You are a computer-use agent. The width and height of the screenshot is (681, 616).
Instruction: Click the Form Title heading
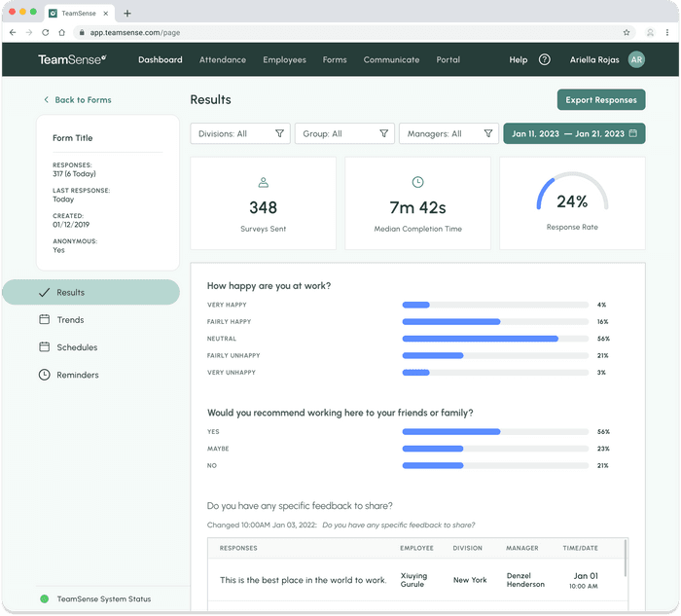point(73,138)
